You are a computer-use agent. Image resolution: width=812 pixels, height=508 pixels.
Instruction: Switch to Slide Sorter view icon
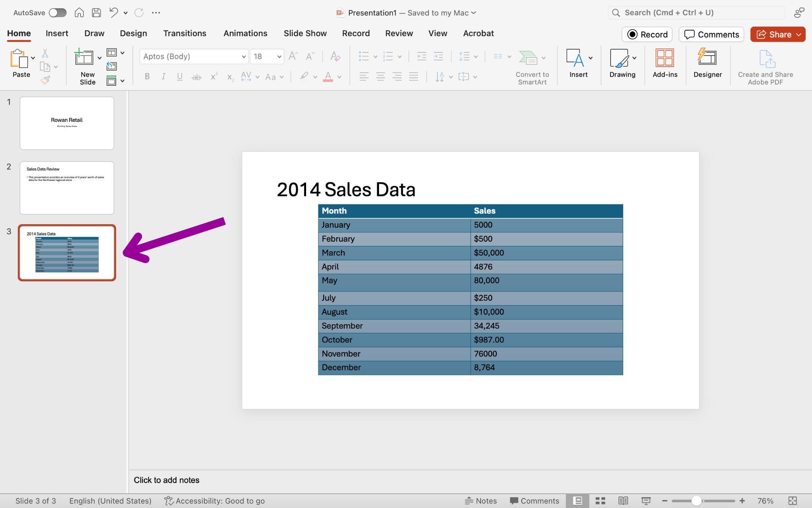pos(600,501)
